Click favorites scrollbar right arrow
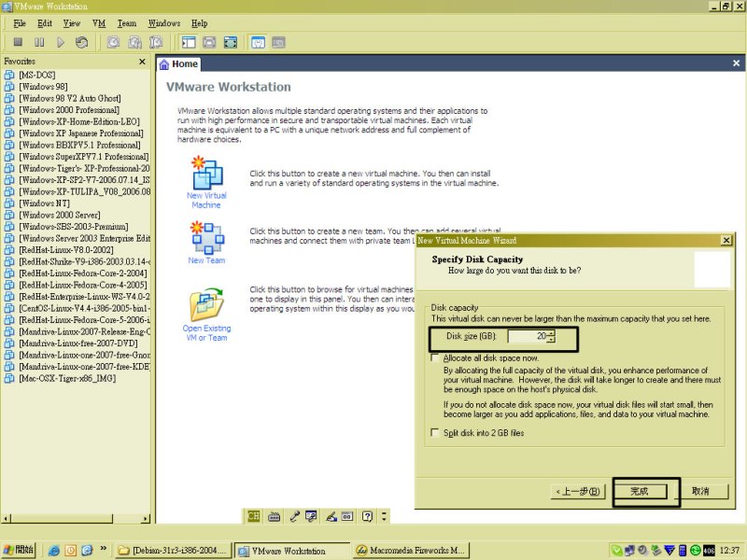This screenshot has height=560, width=747. [x=146, y=519]
